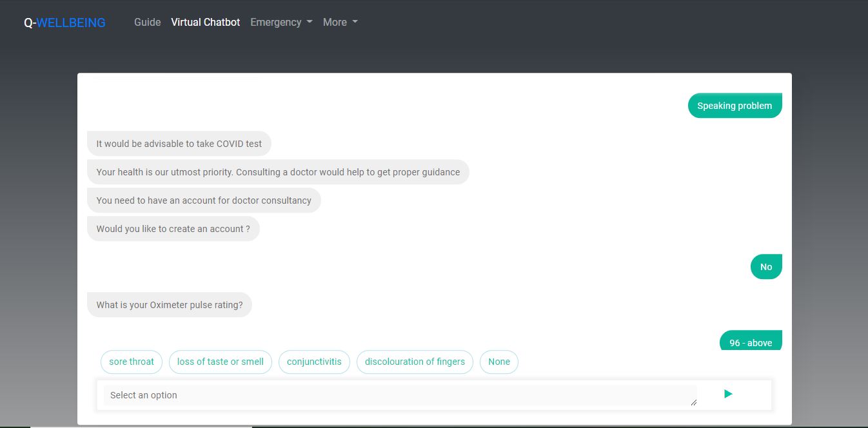Screen dimensions: 868x428
Task: Click the textarea resize handle corner
Action: pos(694,403)
